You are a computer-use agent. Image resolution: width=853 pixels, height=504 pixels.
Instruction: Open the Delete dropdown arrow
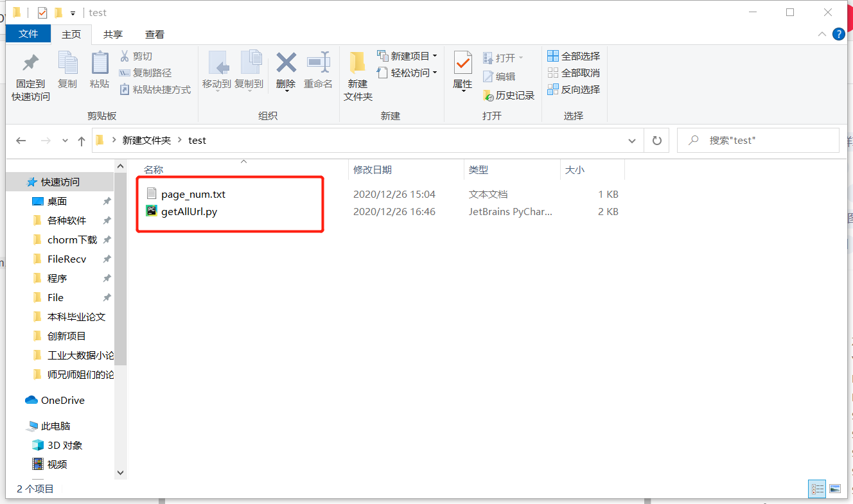(286, 91)
